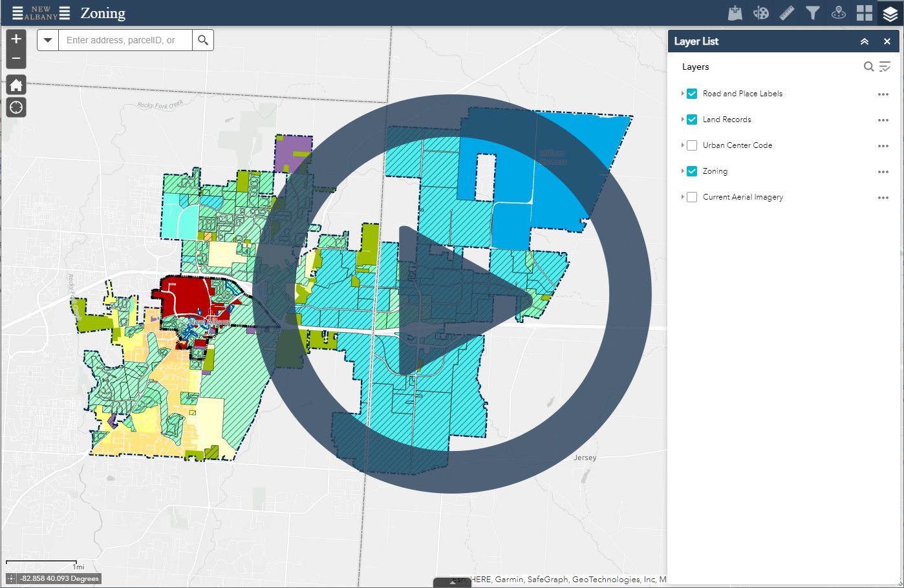Turn off the Land Records layer

click(691, 120)
